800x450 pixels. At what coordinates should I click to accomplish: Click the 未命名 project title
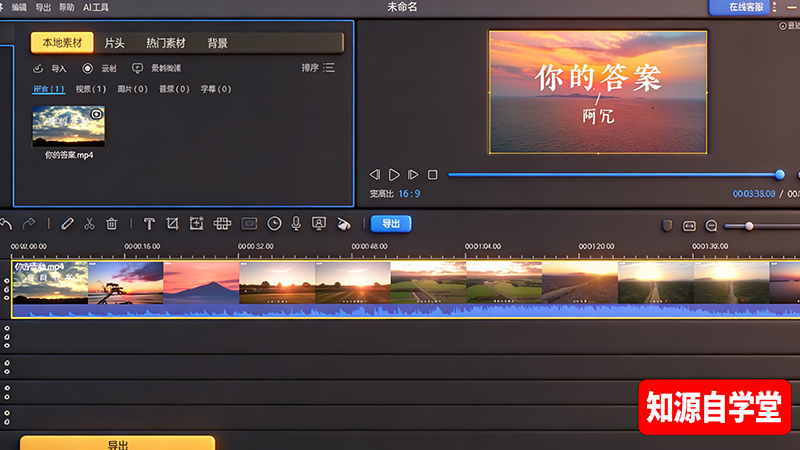(x=402, y=7)
